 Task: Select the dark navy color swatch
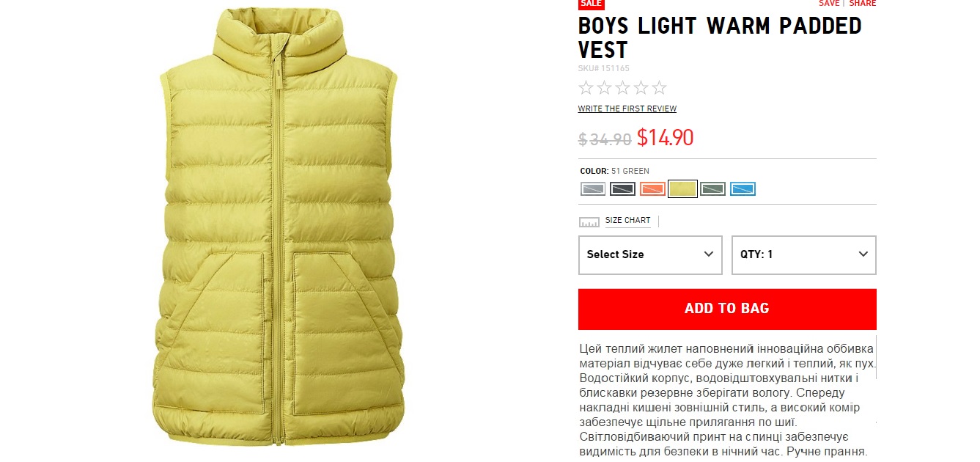point(622,189)
